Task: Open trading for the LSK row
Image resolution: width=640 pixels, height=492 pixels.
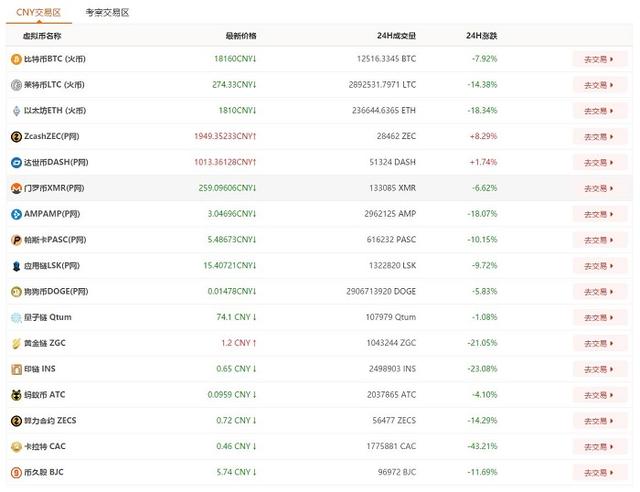Action: (x=599, y=266)
